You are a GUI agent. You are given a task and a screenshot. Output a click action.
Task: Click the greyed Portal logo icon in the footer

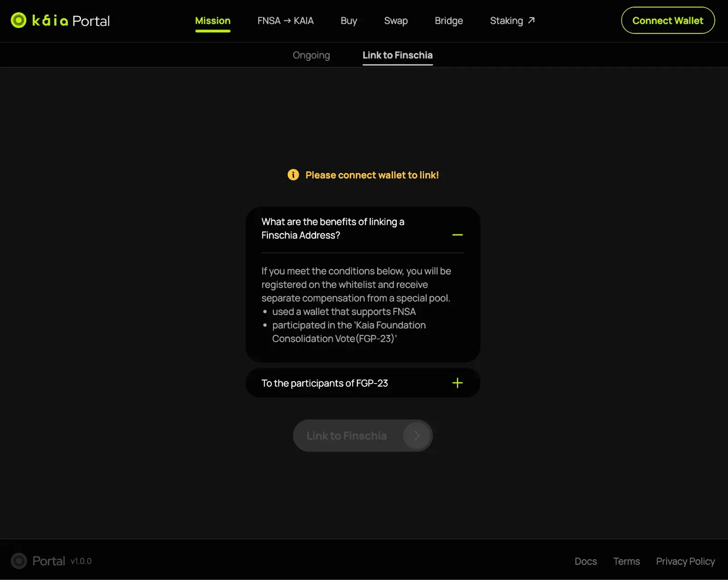19,561
